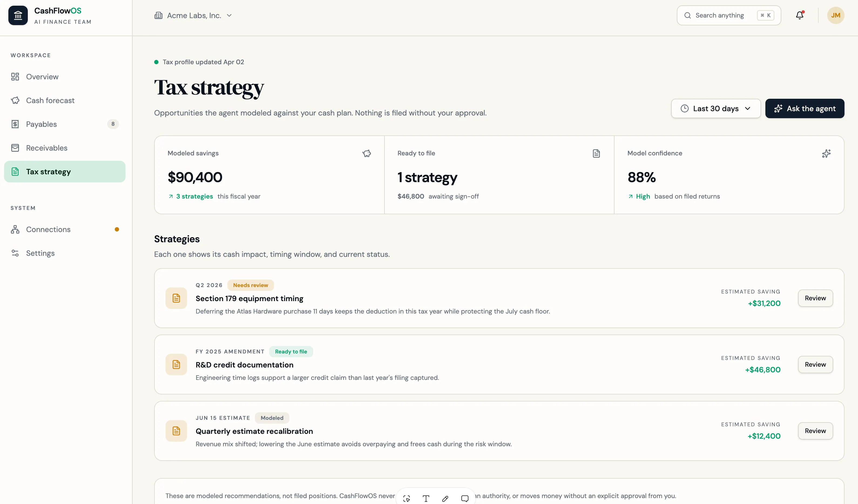Click the sparkle icon in Model confidence card
Screen dimensions: 858x504
click(826, 154)
